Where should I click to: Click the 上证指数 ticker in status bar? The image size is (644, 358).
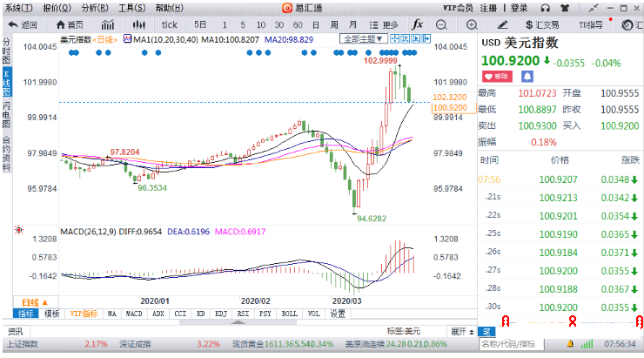coord(22,344)
